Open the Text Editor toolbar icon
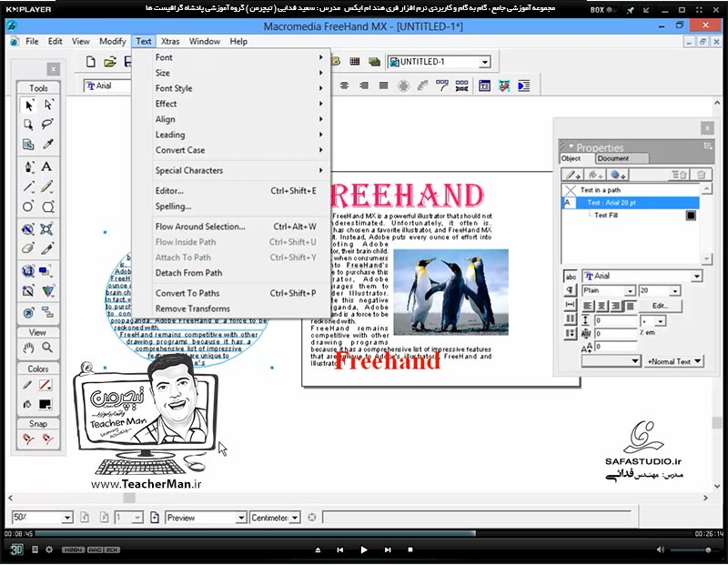 485,86
